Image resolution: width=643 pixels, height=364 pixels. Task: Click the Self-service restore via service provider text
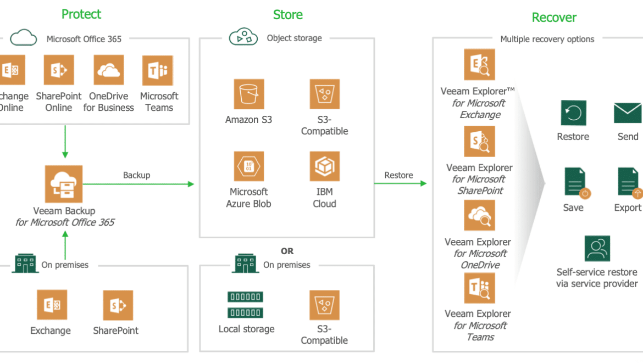597,278
